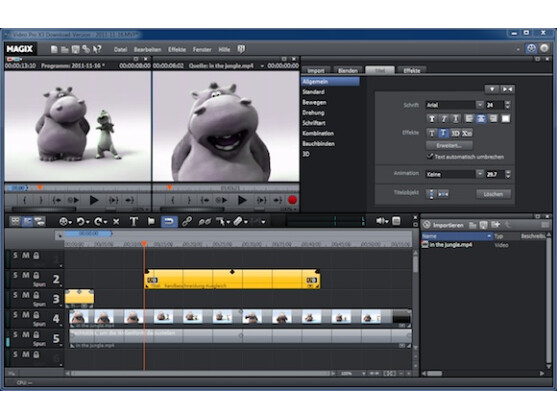Image resolution: width=557 pixels, height=418 pixels.
Task: Click the context help cursor icon
Action: 97,49
